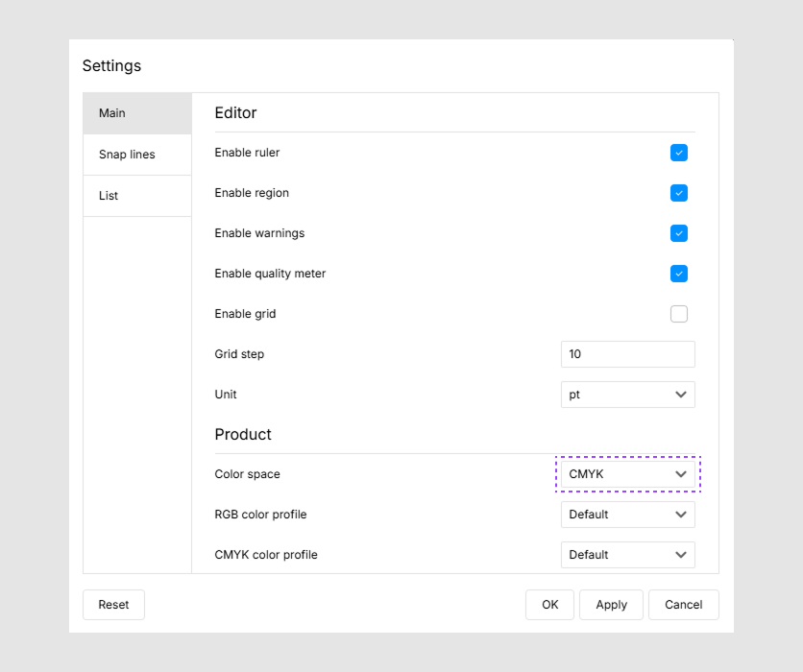
Task: Disable the Enable ruler toggle
Action: [679, 153]
